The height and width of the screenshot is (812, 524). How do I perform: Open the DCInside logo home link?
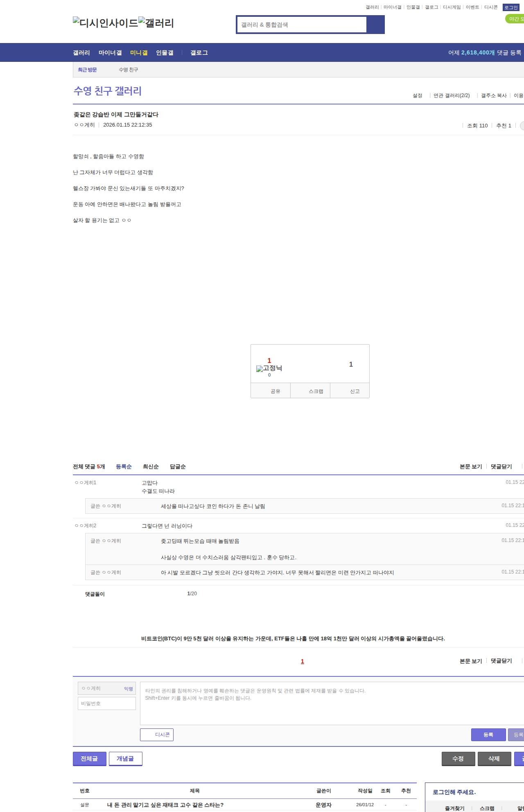(106, 23)
